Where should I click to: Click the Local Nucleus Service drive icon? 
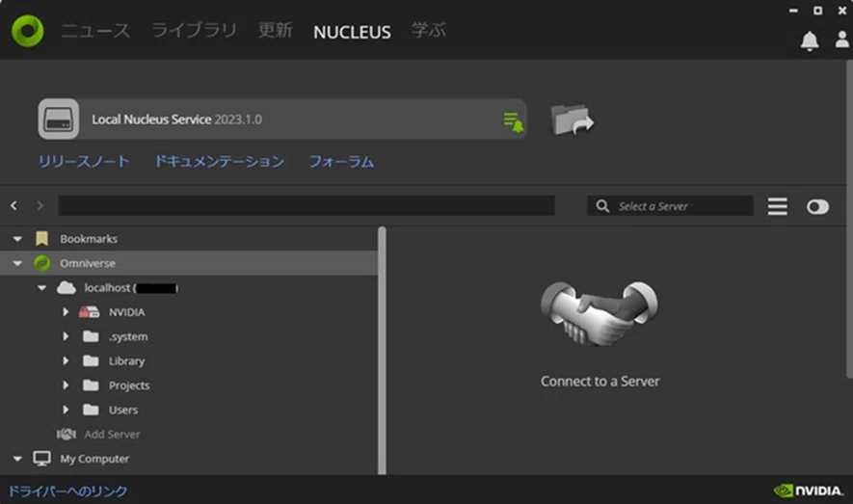coord(59,119)
